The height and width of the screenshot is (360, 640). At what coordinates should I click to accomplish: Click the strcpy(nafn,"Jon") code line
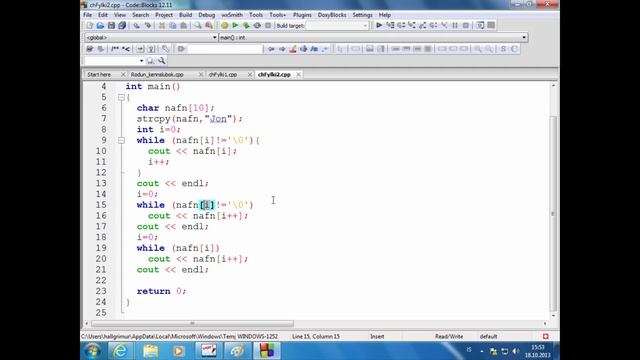(189, 119)
